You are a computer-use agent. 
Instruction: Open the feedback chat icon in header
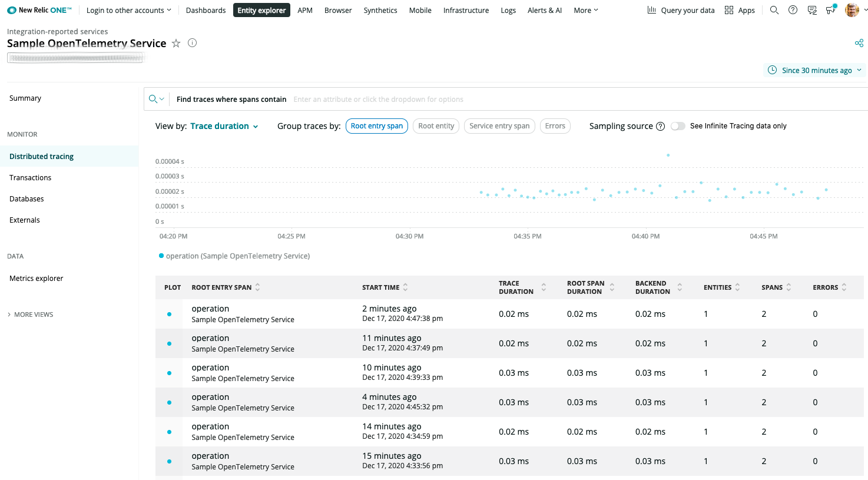coord(812,10)
